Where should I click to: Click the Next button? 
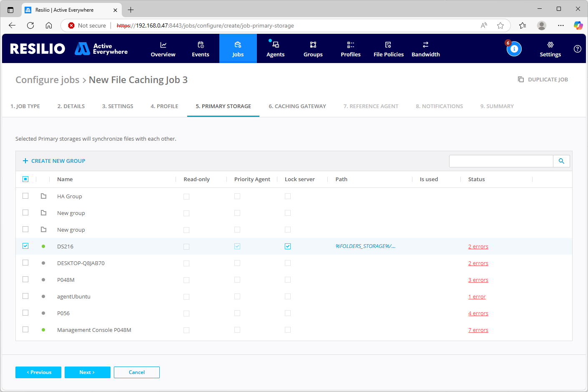[x=87, y=372]
